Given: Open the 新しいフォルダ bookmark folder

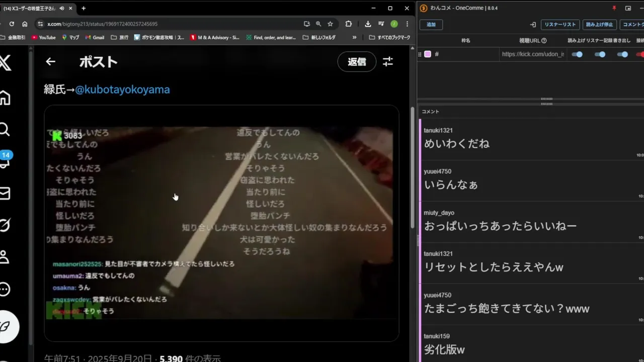Looking at the screenshot, I should (x=319, y=37).
